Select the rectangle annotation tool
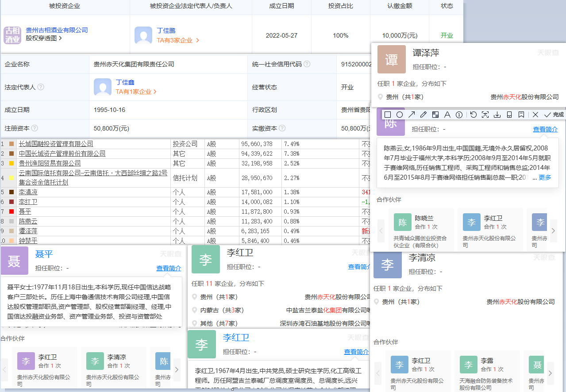This screenshot has height=392, width=566. (x=388, y=115)
